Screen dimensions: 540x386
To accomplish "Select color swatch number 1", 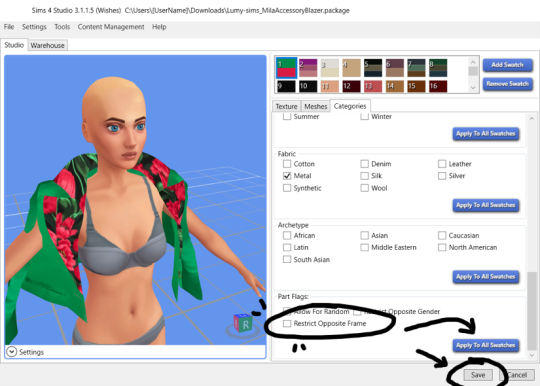I will pyautogui.click(x=287, y=68).
